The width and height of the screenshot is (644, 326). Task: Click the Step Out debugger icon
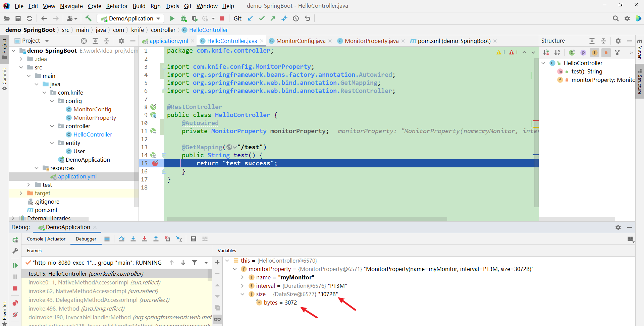pos(156,239)
